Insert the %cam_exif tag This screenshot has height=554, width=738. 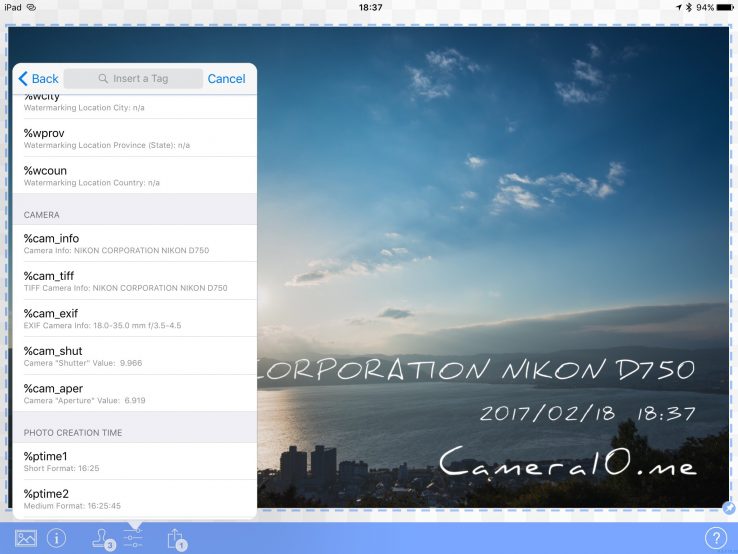135,319
